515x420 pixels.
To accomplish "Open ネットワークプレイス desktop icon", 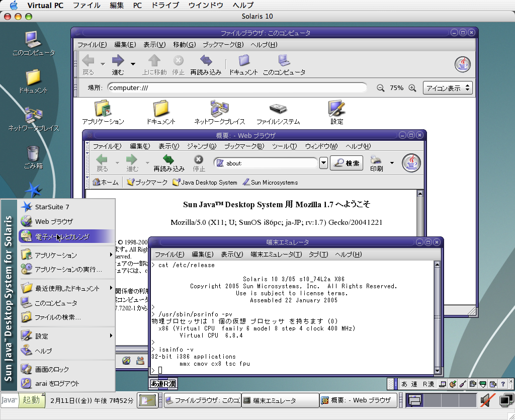I will (34, 119).
